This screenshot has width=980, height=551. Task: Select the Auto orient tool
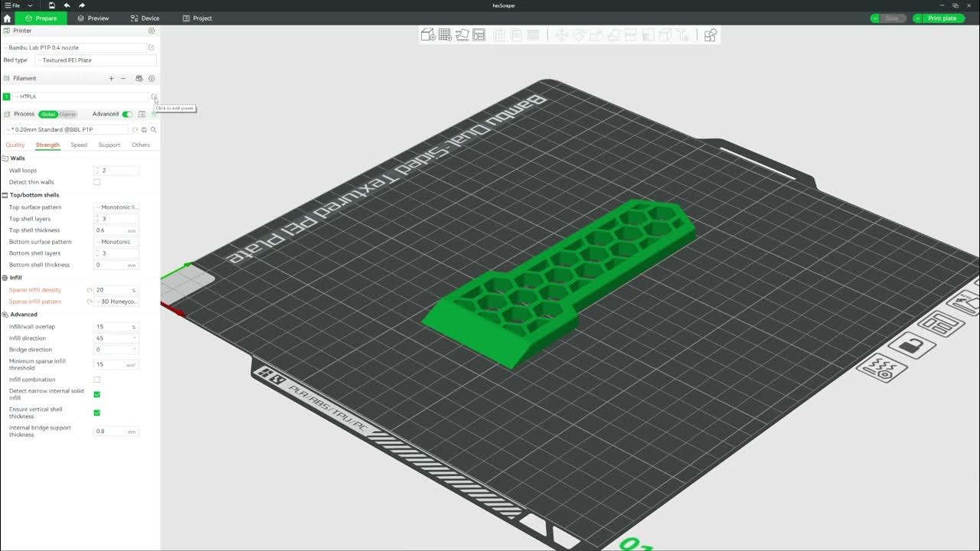pyautogui.click(x=462, y=35)
